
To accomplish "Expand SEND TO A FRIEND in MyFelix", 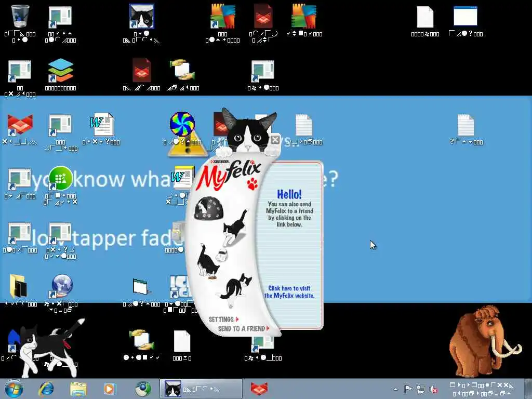I will 244,328.
